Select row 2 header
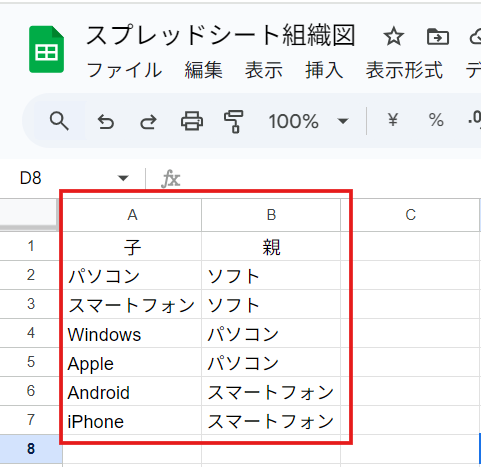 31,275
